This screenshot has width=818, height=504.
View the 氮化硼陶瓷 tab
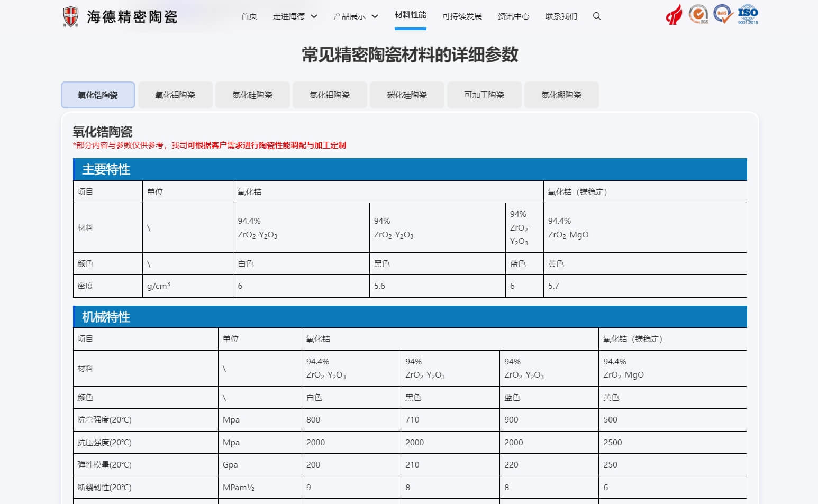point(561,95)
